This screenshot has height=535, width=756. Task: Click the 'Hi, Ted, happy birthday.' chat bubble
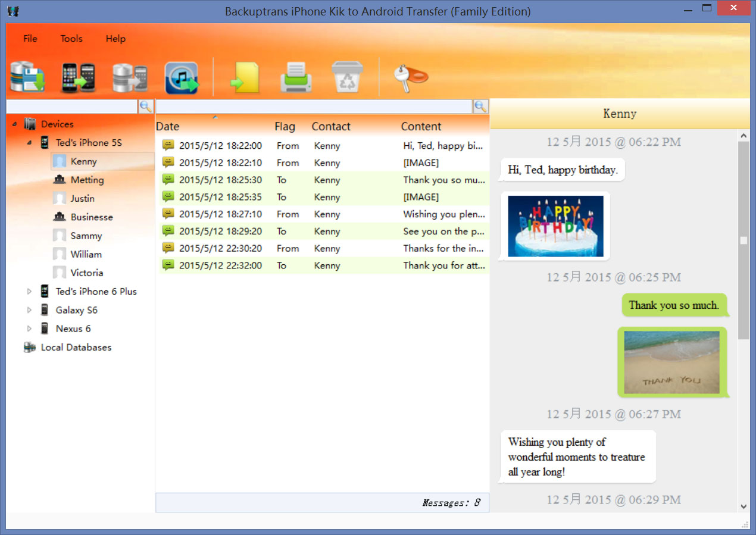[563, 170]
